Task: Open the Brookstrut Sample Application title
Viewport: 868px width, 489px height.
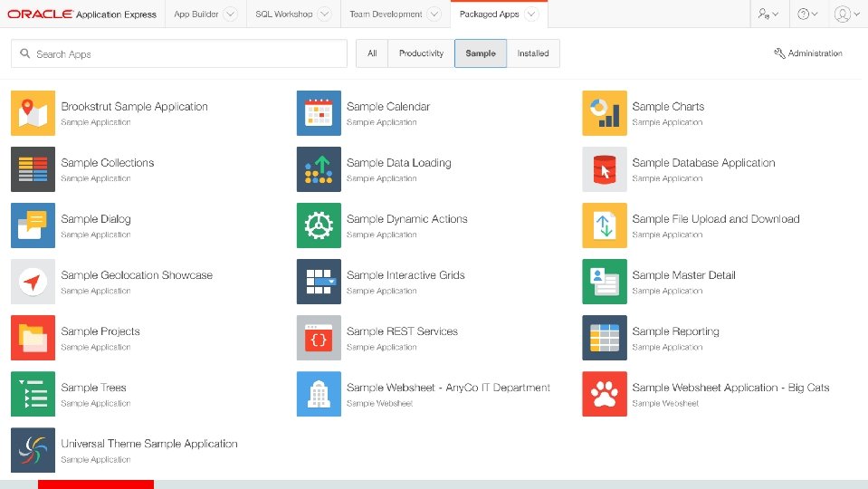Action: click(135, 106)
